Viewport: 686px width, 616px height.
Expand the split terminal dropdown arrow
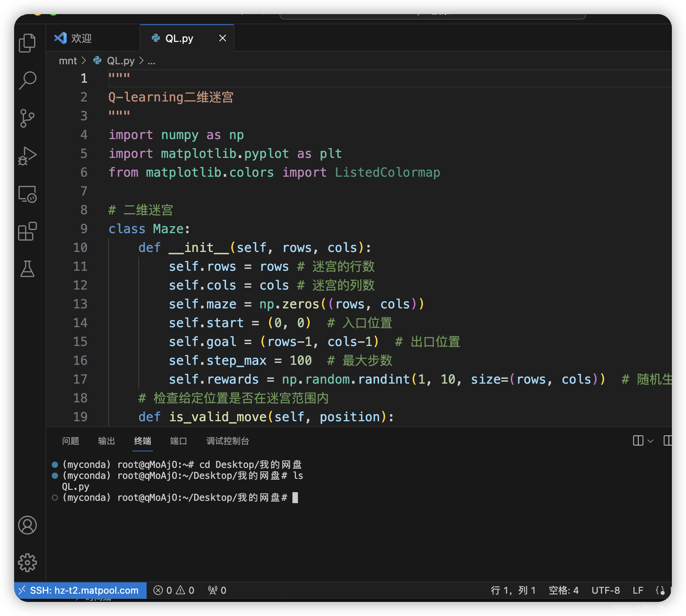(x=650, y=441)
